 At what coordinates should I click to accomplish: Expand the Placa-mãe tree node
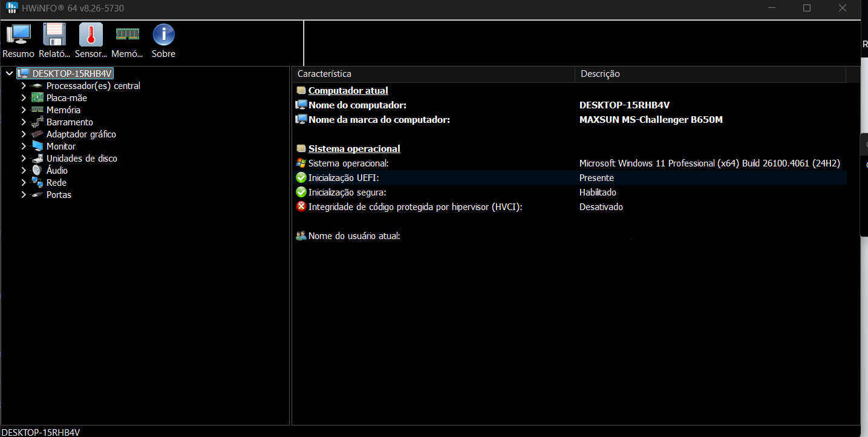24,98
